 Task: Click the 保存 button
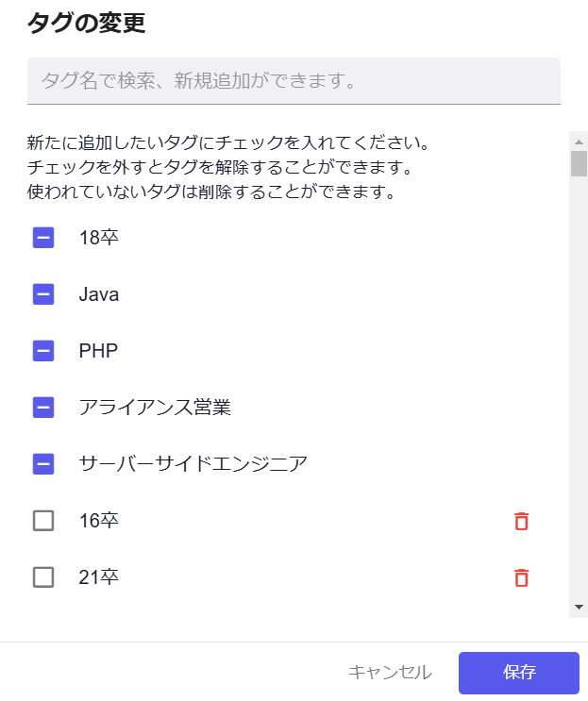click(x=518, y=673)
